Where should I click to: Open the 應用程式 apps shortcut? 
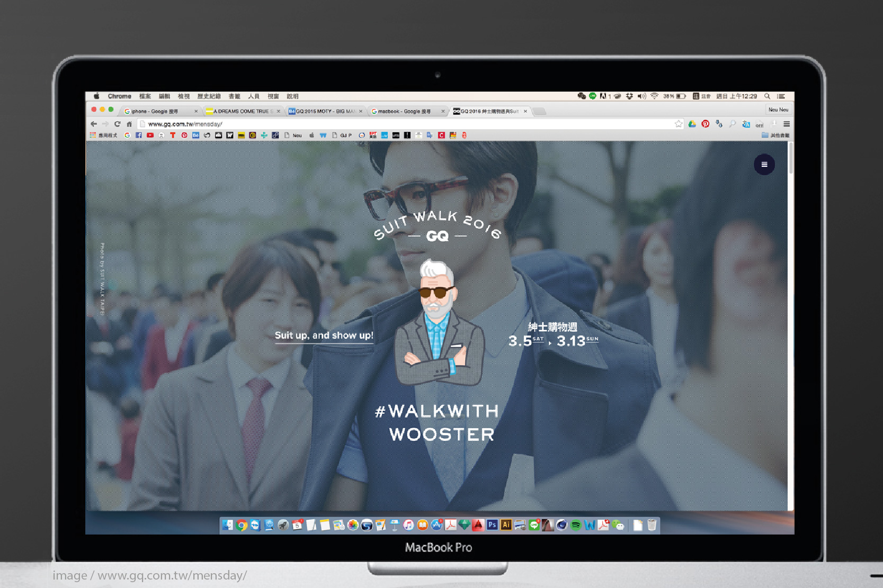click(103, 135)
